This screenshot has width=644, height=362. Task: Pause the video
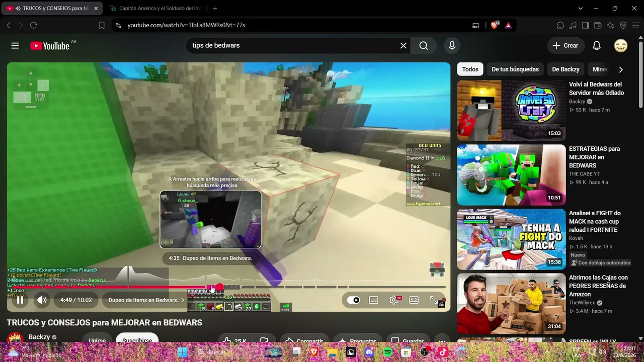tap(20, 300)
